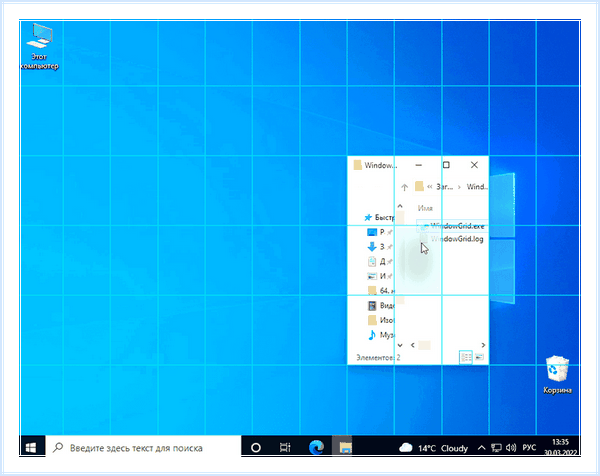
Task: Click the Explorer window title folder icon
Action: point(357,165)
